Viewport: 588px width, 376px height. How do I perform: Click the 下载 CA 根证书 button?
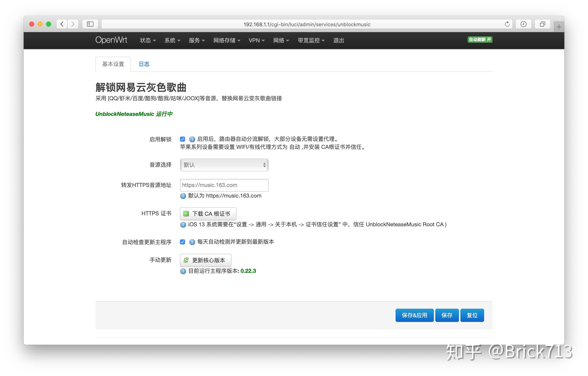[x=208, y=213]
